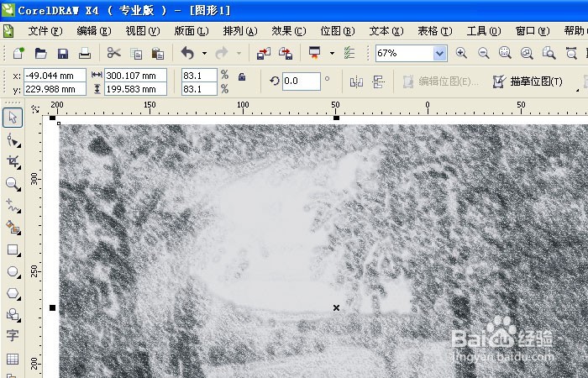588x378 pixels.
Task: Select the Zoom tool in toolbox
Action: pos(13,184)
